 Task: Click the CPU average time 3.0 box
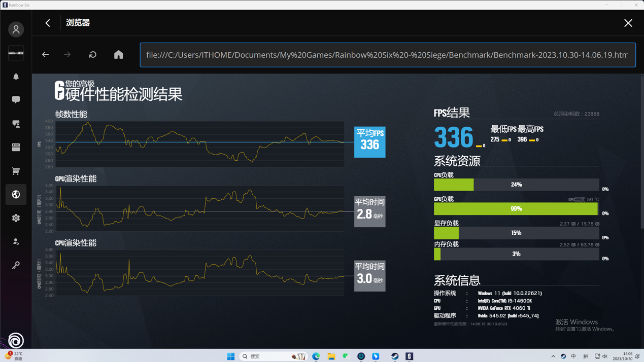coord(369,276)
